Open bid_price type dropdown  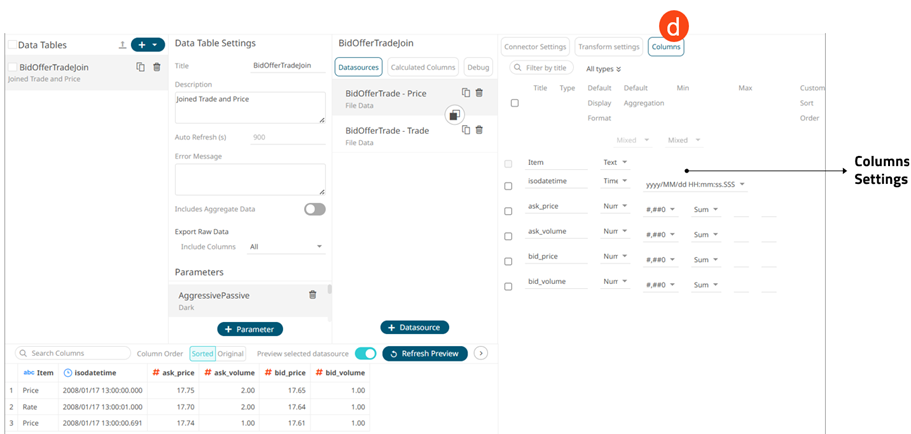[616, 256]
